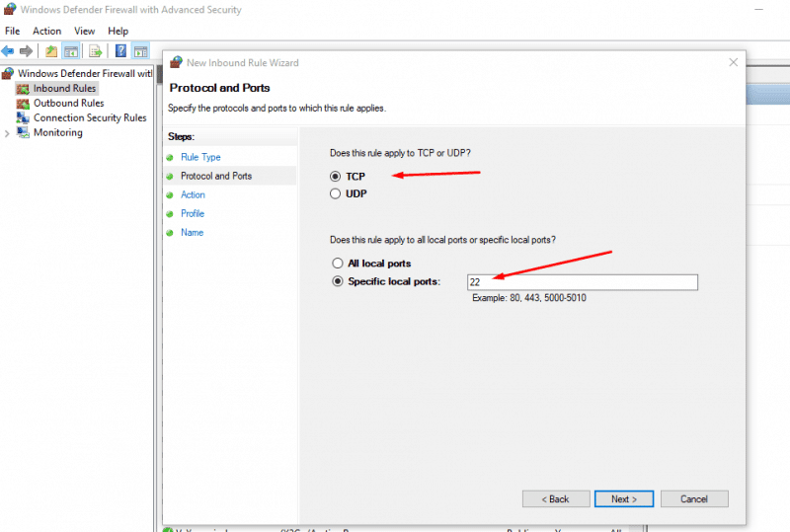
Task: Click the specific local ports text field
Action: [x=583, y=282]
